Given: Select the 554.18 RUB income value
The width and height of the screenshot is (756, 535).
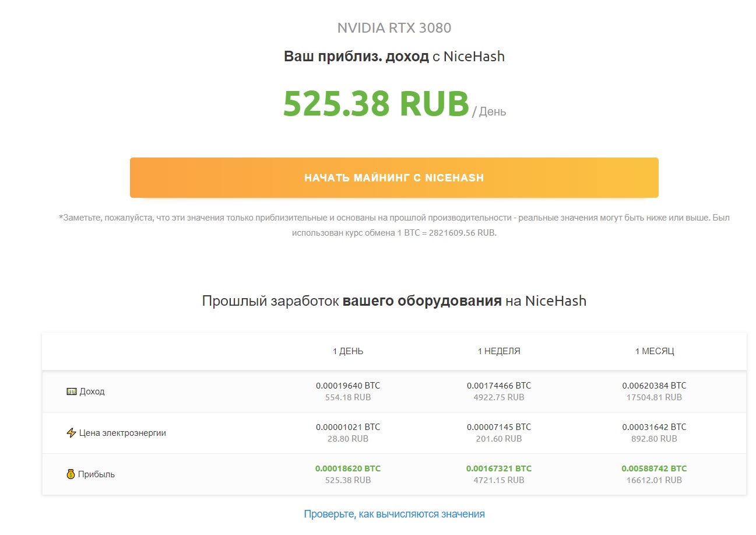Looking at the screenshot, I should (348, 397).
